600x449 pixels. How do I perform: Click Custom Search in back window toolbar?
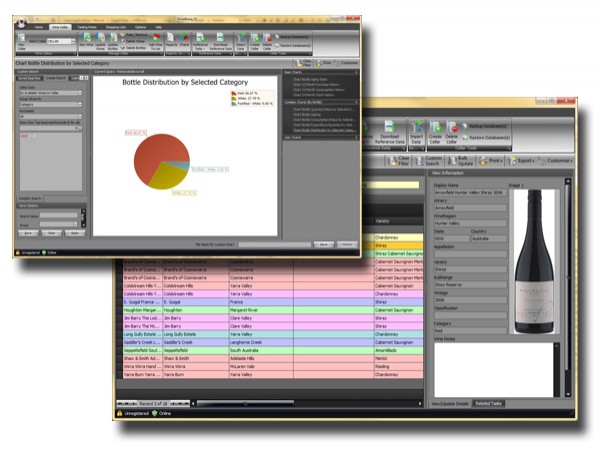click(429, 161)
